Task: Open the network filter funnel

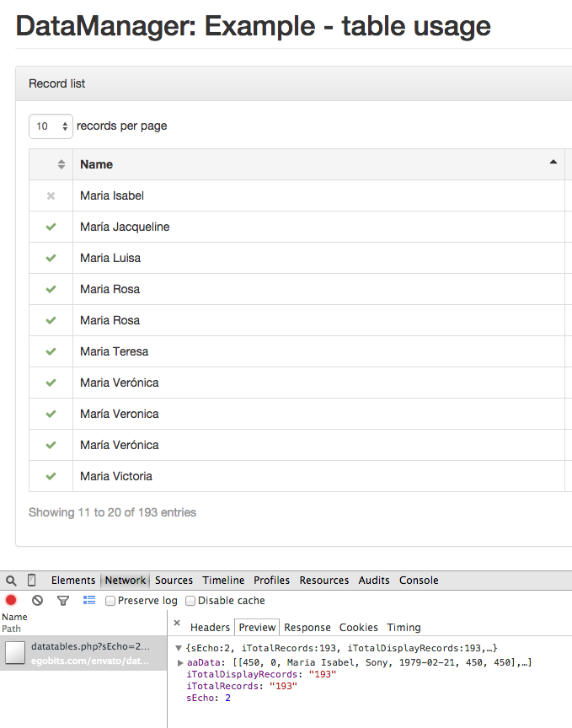Action: pyautogui.click(x=62, y=601)
